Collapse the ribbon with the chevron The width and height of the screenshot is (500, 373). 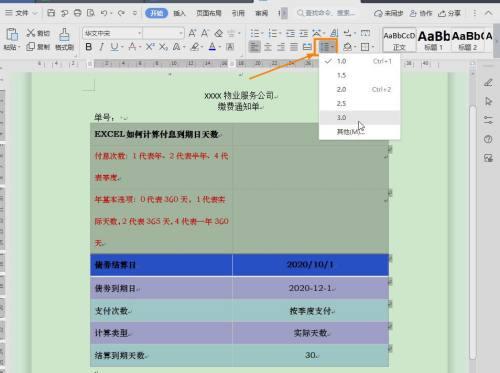(x=488, y=13)
